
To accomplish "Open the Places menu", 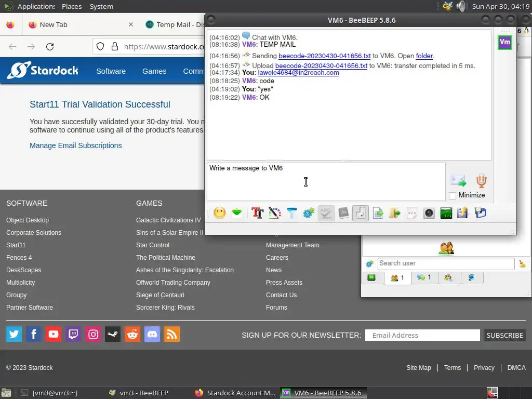I will (x=72, y=6).
